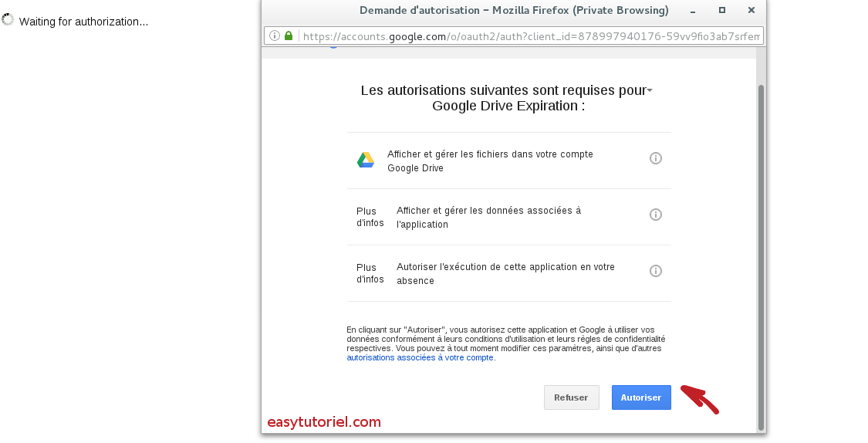Click the 'Waiting for authorization...' status text
Viewport: 868px width, 443px height.
pos(83,22)
